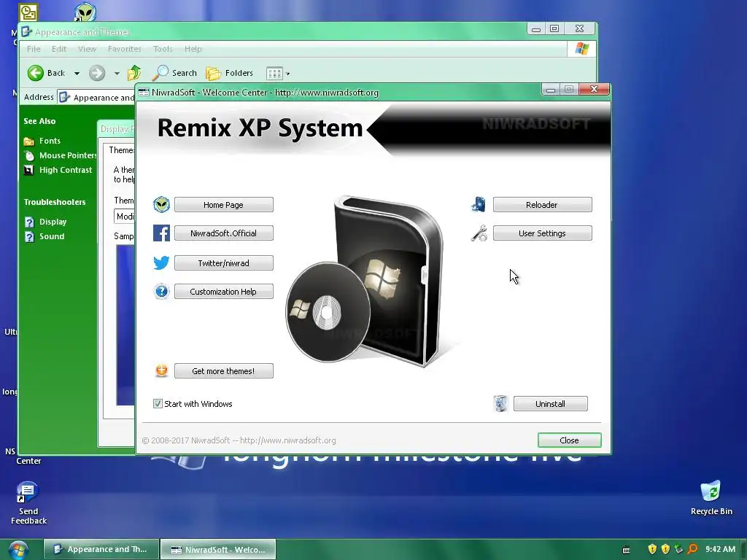Click the Windows flag logo in Appearance window
This screenshot has height=560, width=747.
pyautogui.click(x=581, y=49)
